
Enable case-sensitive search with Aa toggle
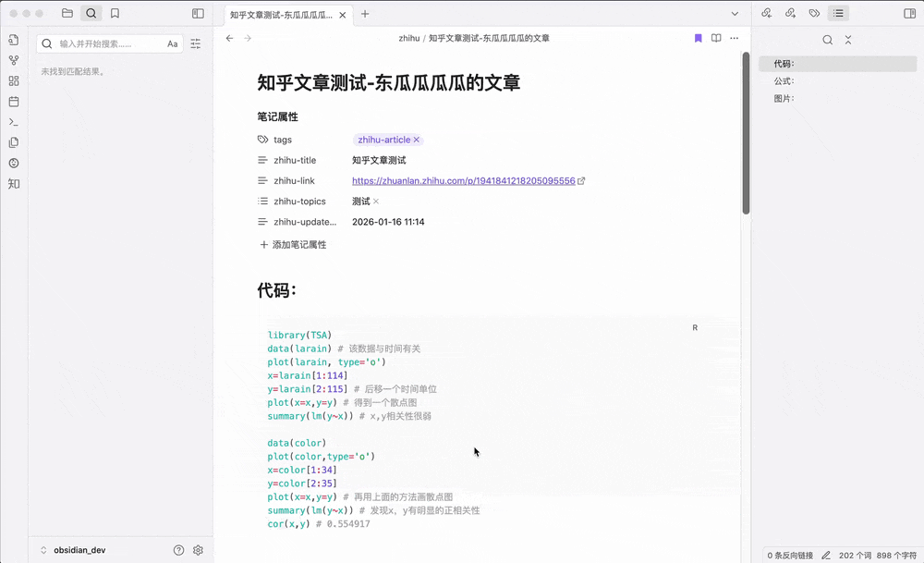[x=172, y=43]
